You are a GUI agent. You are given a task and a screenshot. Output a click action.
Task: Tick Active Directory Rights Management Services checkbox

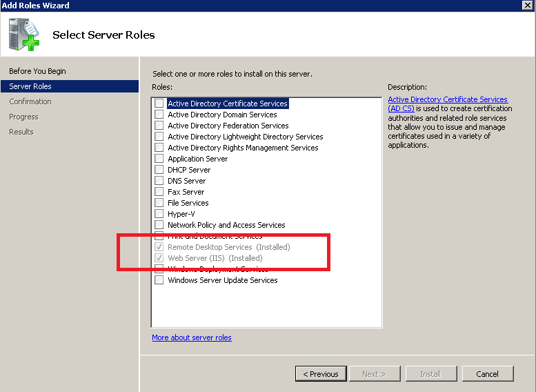[x=159, y=148]
